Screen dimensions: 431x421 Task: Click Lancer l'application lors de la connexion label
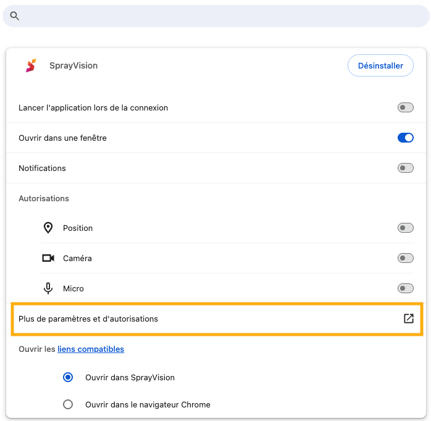pyautogui.click(x=93, y=108)
